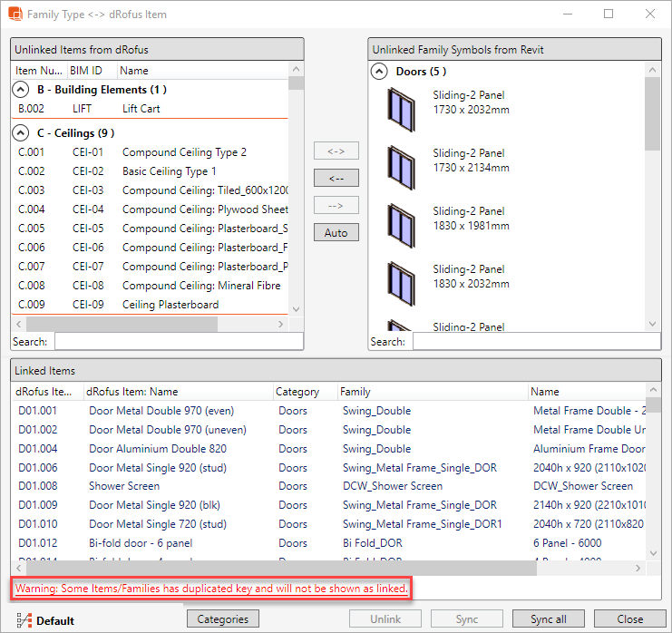
Task: Open the Categories button
Action: click(222, 619)
